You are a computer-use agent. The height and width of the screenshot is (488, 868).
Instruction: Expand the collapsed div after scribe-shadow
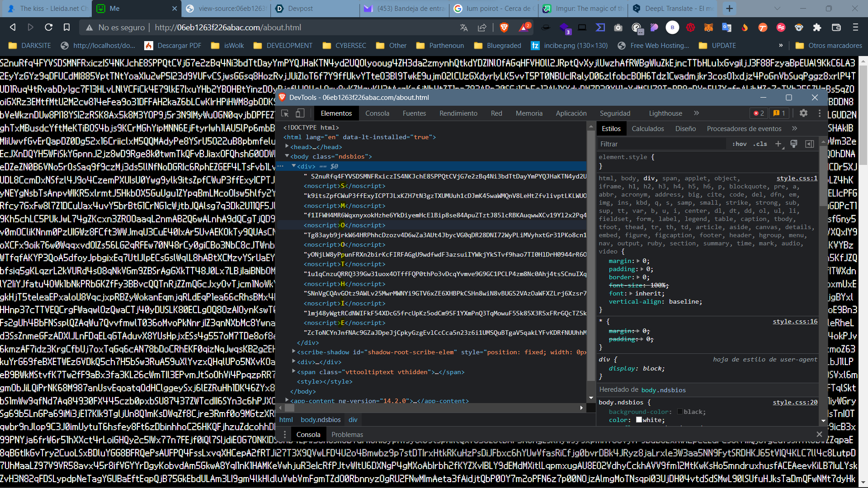tap(294, 361)
